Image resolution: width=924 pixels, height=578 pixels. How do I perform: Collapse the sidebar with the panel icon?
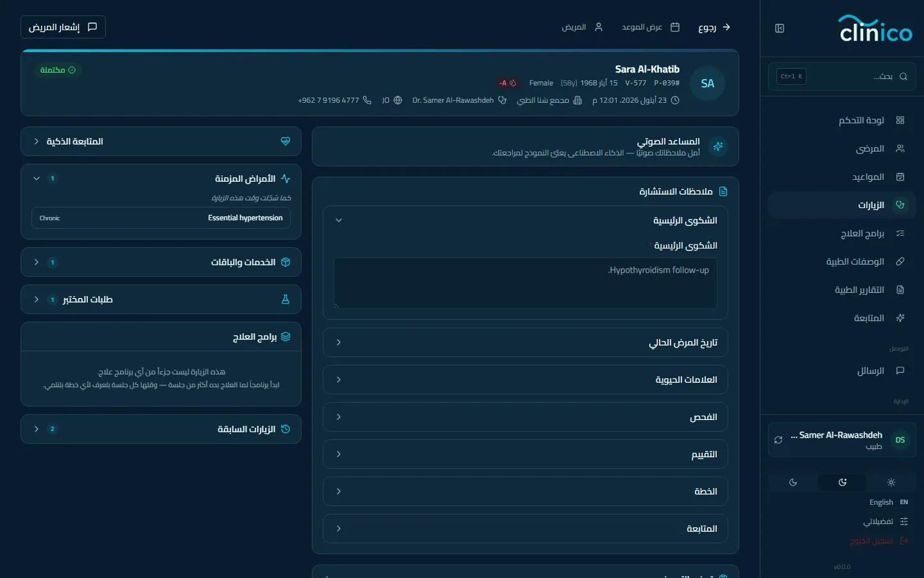780,28
